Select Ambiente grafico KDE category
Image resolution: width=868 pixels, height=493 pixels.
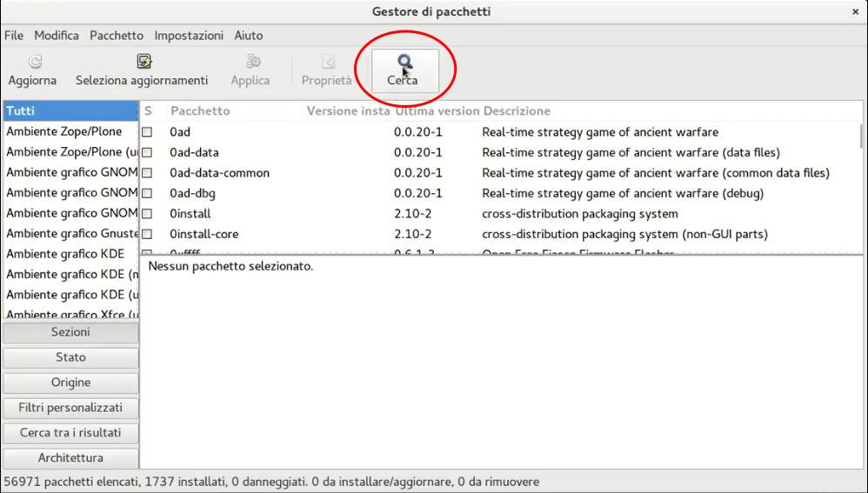[65, 254]
